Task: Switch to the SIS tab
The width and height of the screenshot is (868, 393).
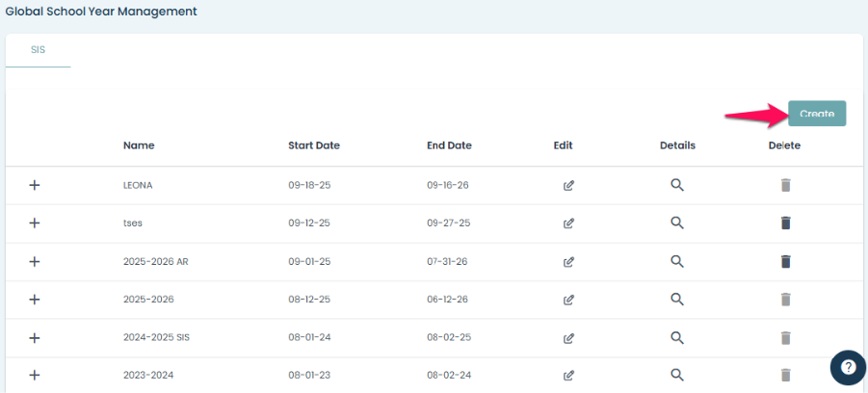Action: pos(39,49)
